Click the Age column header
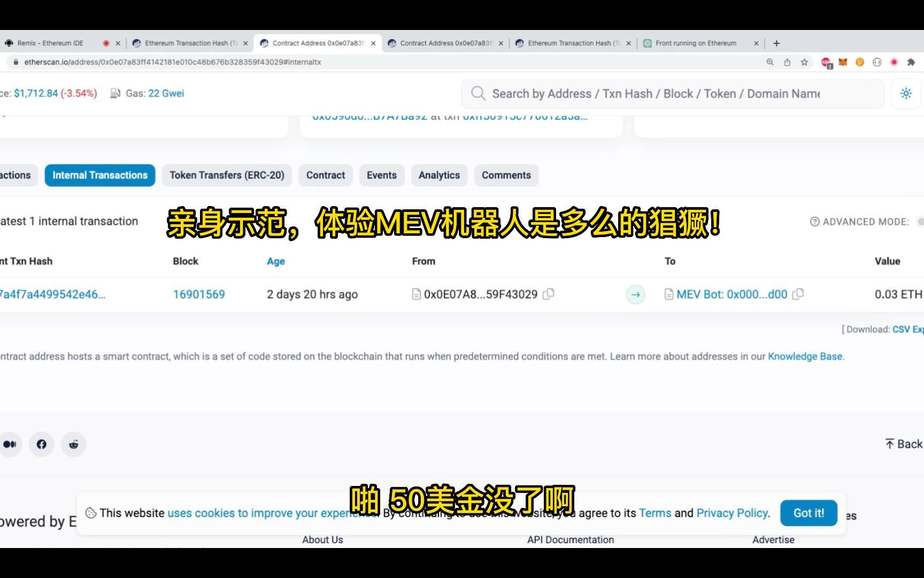 coord(276,261)
